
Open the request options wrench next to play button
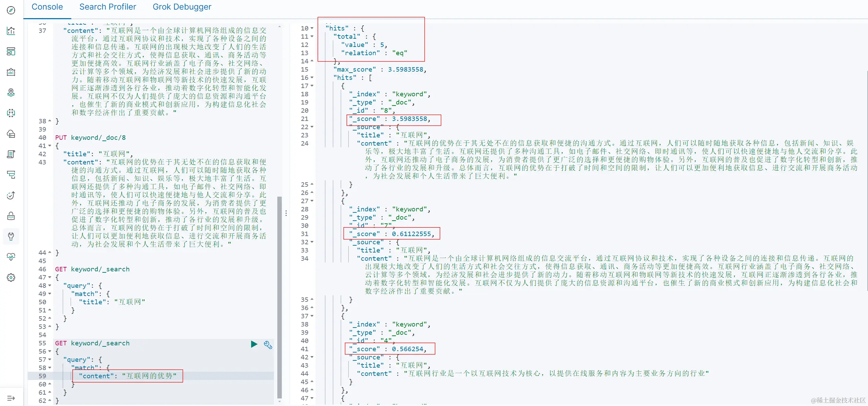[x=268, y=345]
